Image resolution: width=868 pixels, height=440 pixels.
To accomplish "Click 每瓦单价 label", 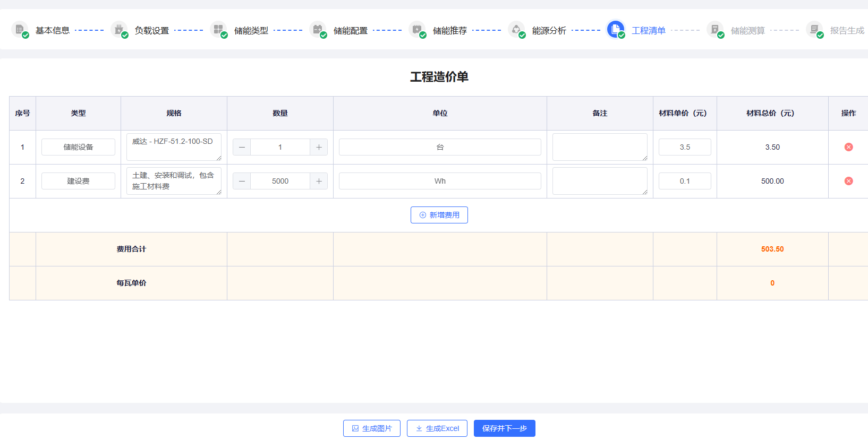I will pos(131,283).
